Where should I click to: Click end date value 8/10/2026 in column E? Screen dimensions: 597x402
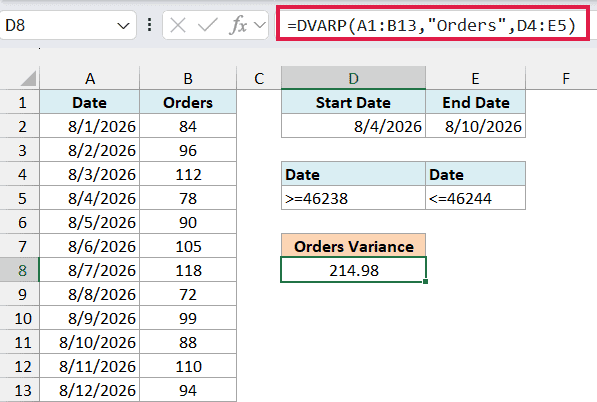pos(476,126)
